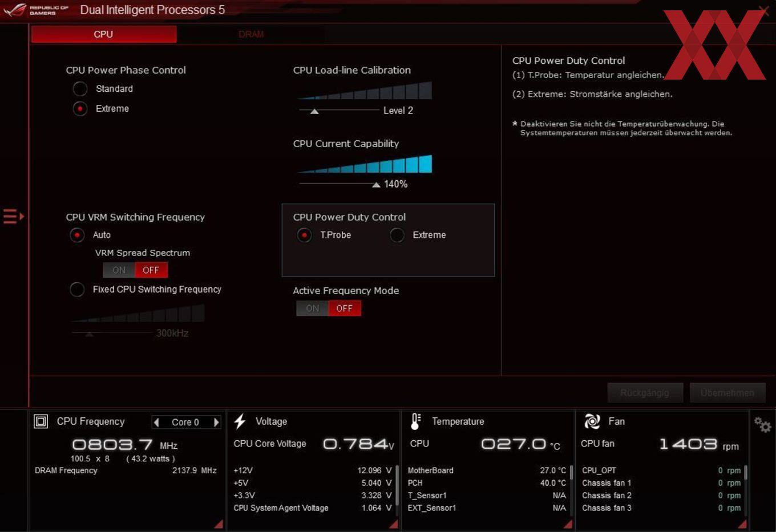Image resolution: width=776 pixels, height=532 pixels.
Task: Click the Chassis fan 1 row
Action: 661,483
